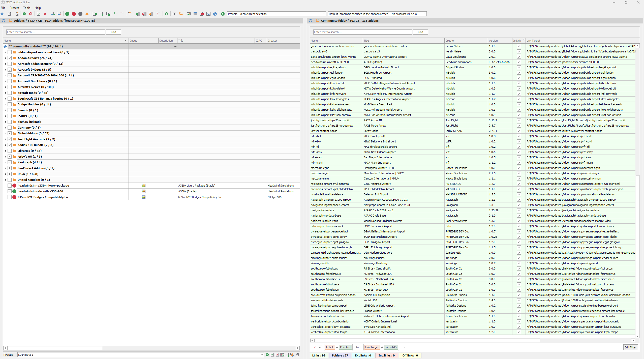
Task: Open the settings gear in the toolbar
Action: tap(3, 14)
